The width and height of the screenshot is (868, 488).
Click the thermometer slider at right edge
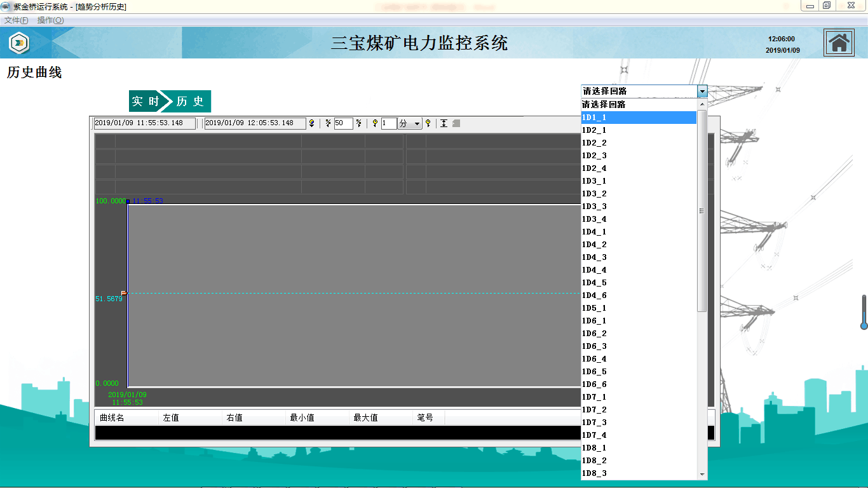pos(864,313)
